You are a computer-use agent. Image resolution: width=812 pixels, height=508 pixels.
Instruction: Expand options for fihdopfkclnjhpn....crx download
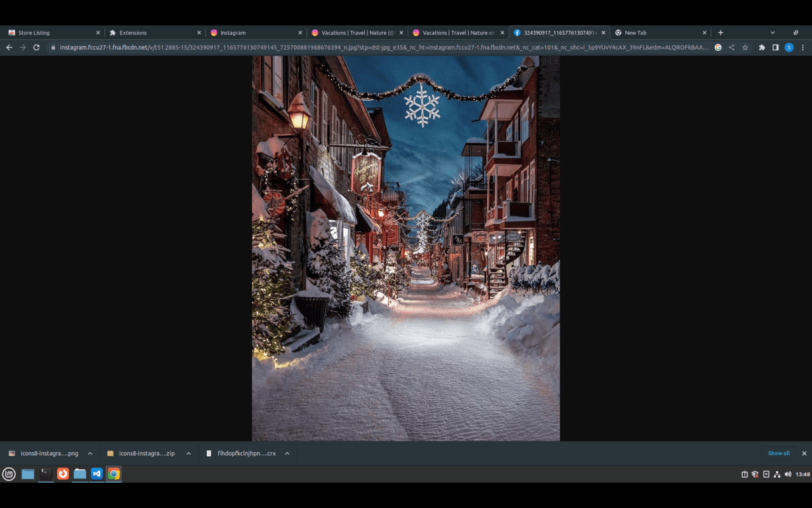(287, 453)
